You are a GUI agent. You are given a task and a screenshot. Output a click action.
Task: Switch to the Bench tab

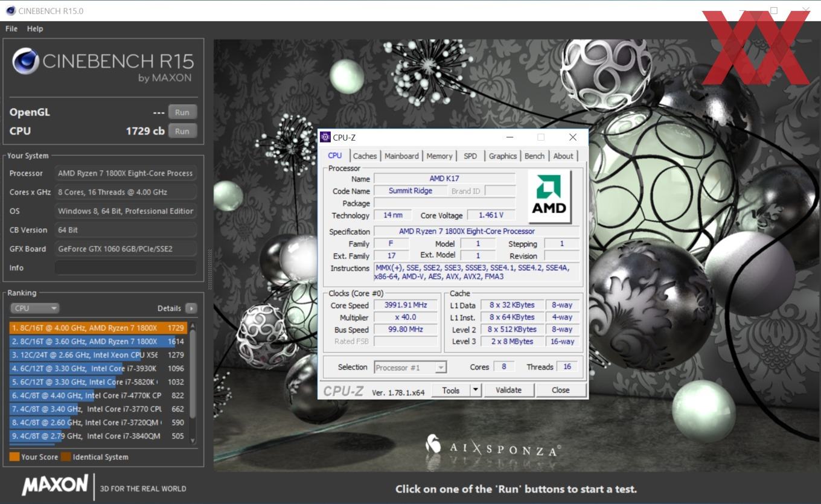tap(534, 156)
